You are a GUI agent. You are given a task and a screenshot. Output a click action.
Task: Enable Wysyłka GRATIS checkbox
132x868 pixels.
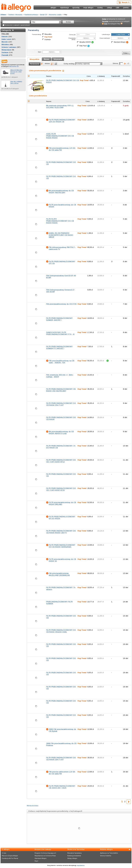coord(78,42)
